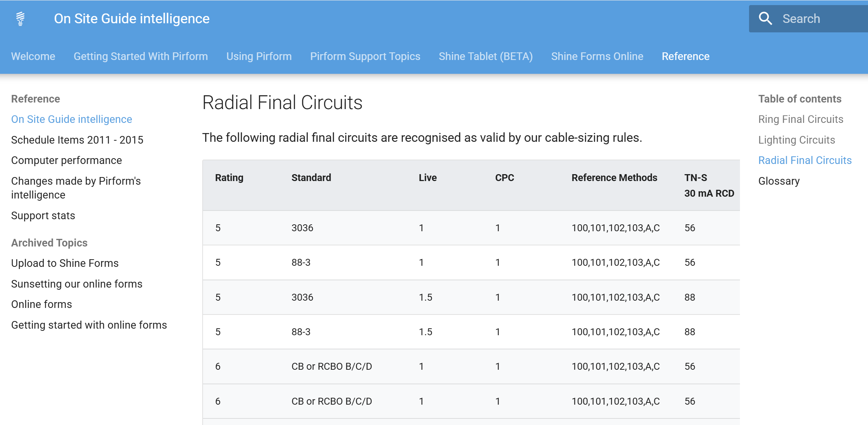Open Changes made by Pirform's intelligence
Image resolution: width=868 pixels, height=425 pixels.
click(76, 188)
